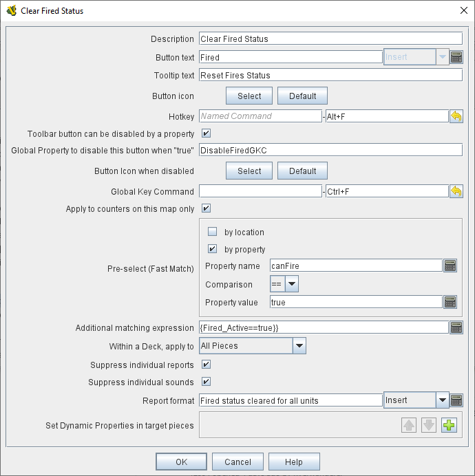Screen dimensions: 475x476
Task: Add a dynamic property with green plus
Action: [x=449, y=425]
